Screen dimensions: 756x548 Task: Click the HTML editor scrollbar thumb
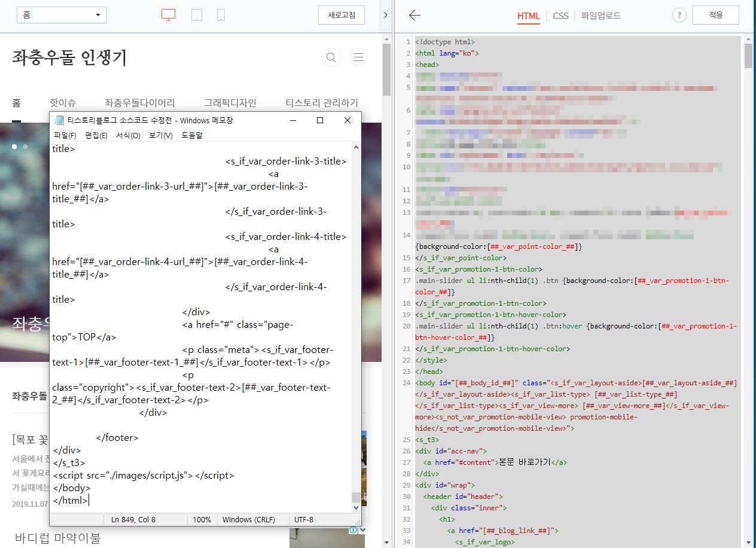(x=748, y=56)
